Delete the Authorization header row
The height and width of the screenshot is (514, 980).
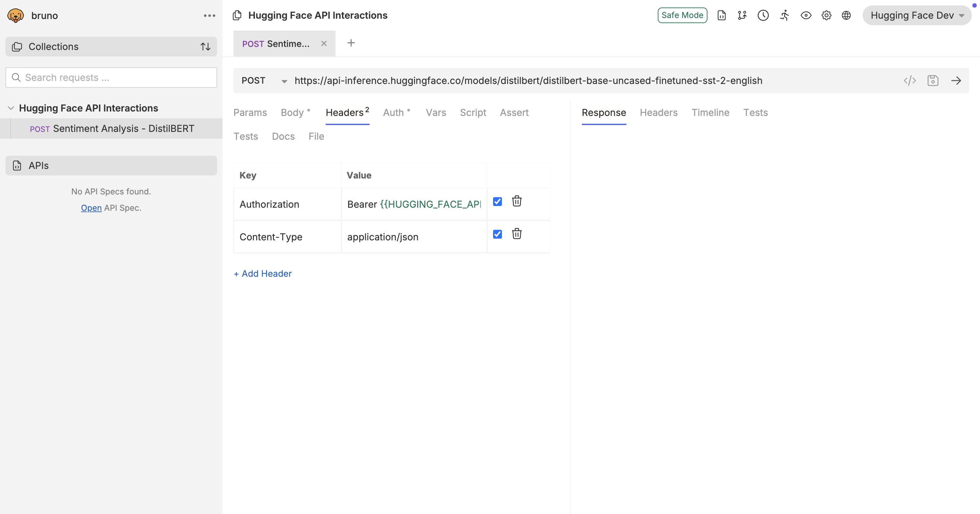click(517, 201)
